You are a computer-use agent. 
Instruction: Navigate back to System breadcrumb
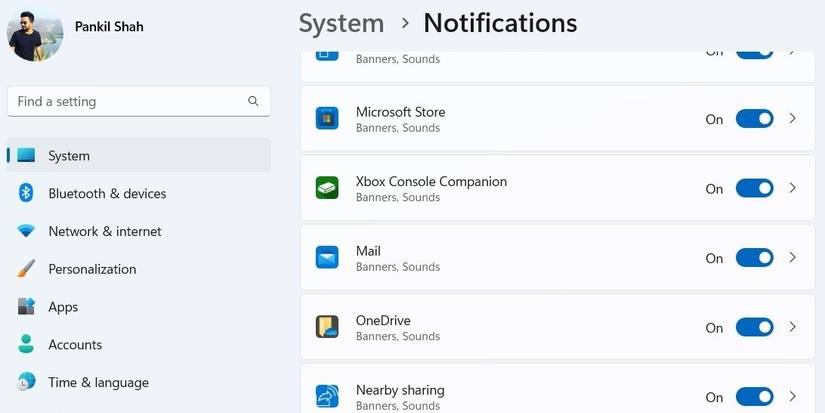pos(341,23)
